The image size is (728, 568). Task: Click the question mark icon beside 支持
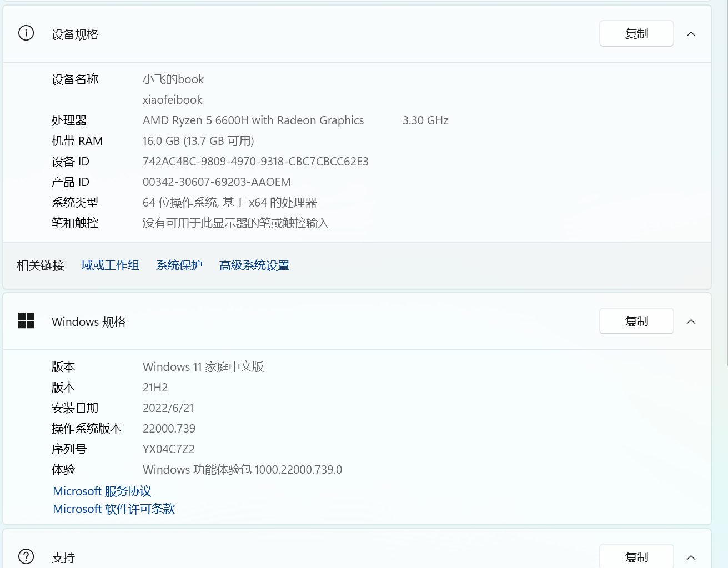[x=26, y=556]
